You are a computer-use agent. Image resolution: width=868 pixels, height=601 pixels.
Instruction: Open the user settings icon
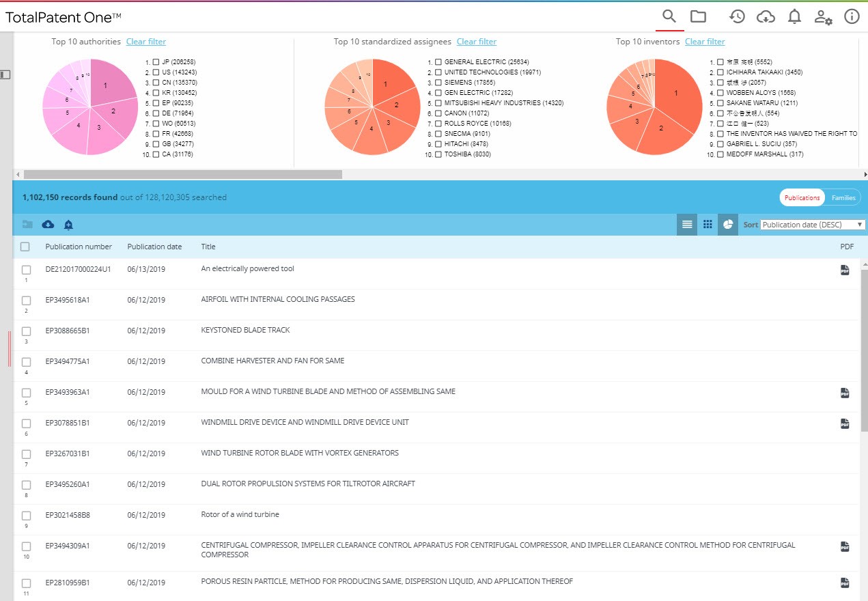click(823, 17)
